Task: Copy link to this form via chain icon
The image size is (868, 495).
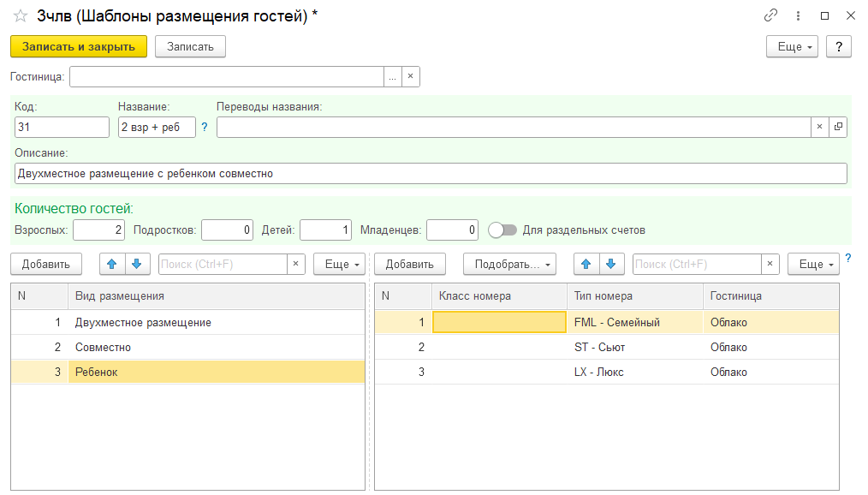Action: (x=771, y=16)
